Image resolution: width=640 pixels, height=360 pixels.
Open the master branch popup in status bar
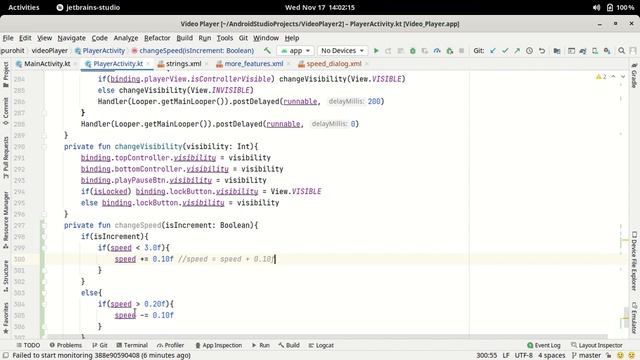586,356
